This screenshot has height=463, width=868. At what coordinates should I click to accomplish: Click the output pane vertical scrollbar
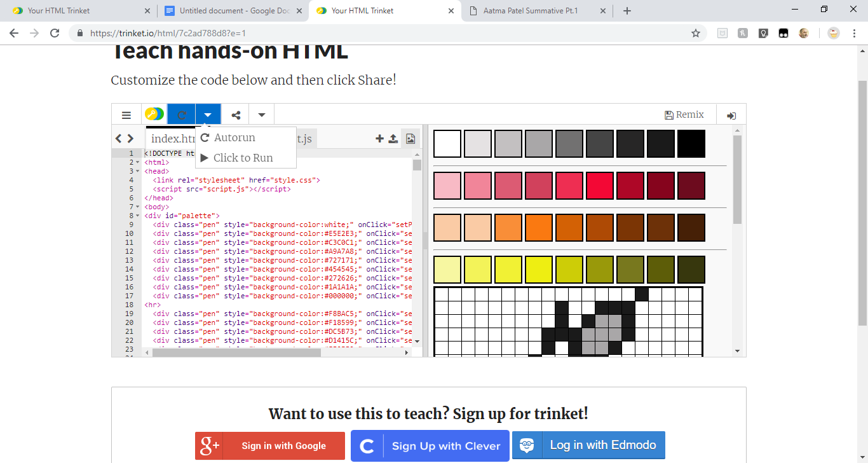[x=737, y=179]
